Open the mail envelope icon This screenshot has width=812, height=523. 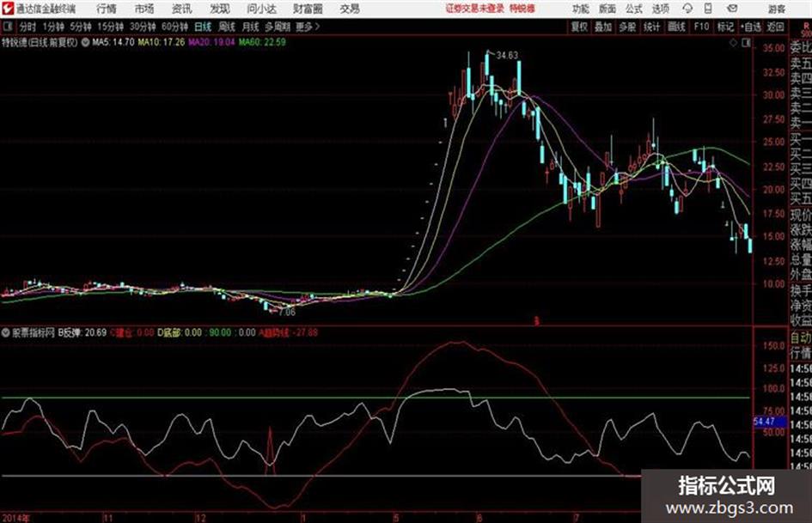(x=732, y=9)
